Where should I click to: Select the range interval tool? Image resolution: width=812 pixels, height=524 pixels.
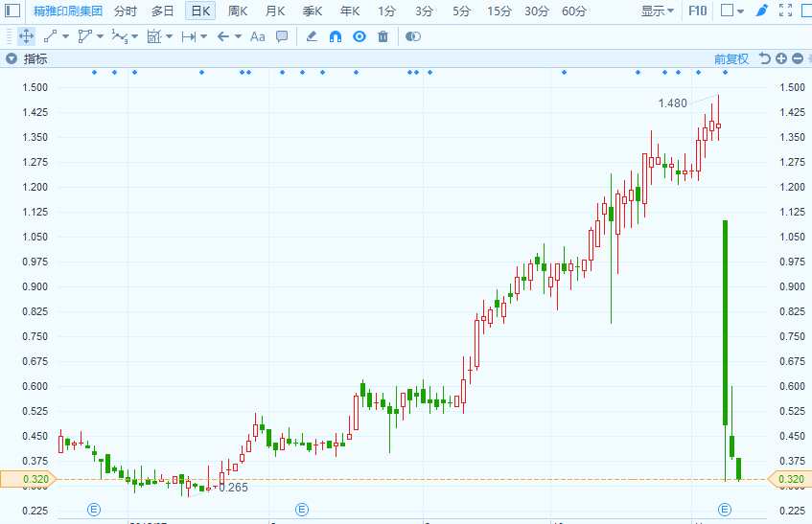pyautogui.click(x=189, y=36)
